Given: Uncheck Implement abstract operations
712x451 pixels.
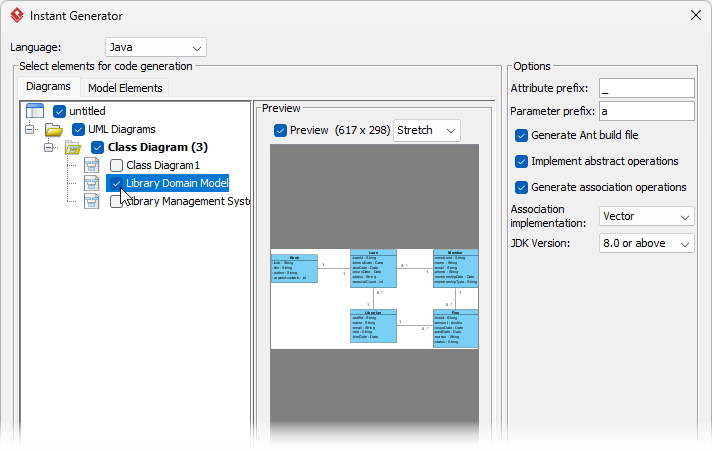Looking at the screenshot, I should point(521,161).
